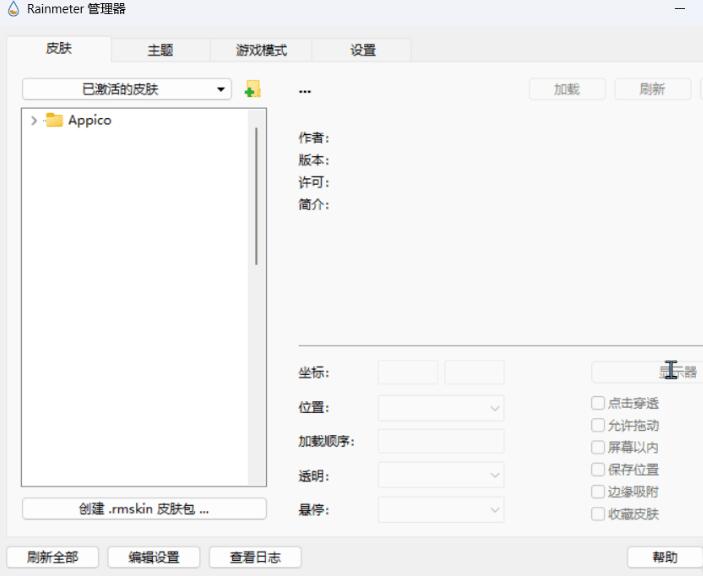Image resolution: width=703 pixels, height=576 pixels.
Task: Toggle the 收藏皮肤 checkbox
Action: tap(598, 514)
